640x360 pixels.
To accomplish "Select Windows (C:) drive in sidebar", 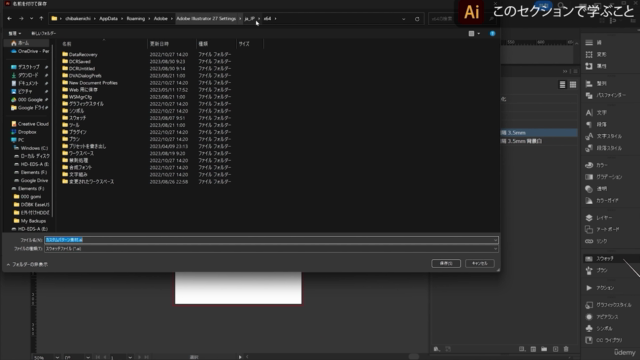I will [x=31, y=148].
